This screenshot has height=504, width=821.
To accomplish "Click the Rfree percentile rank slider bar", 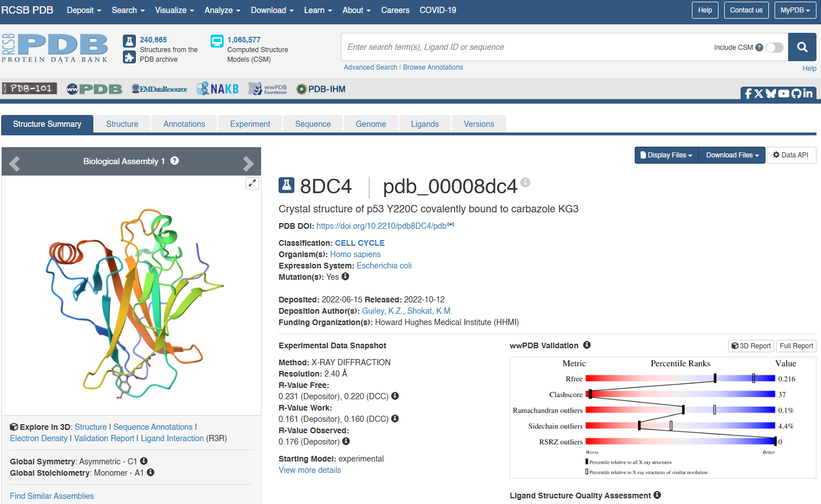I will [680, 378].
